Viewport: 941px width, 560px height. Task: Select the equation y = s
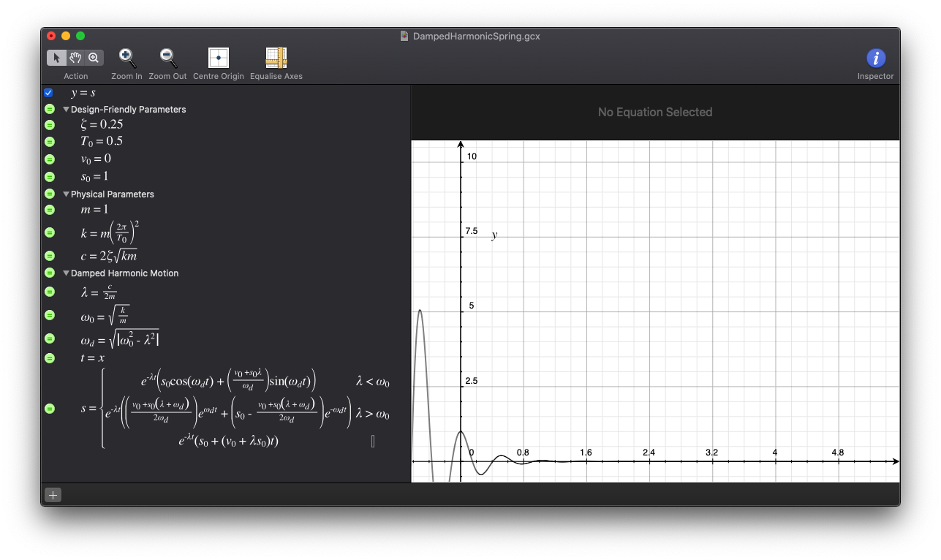click(x=83, y=93)
